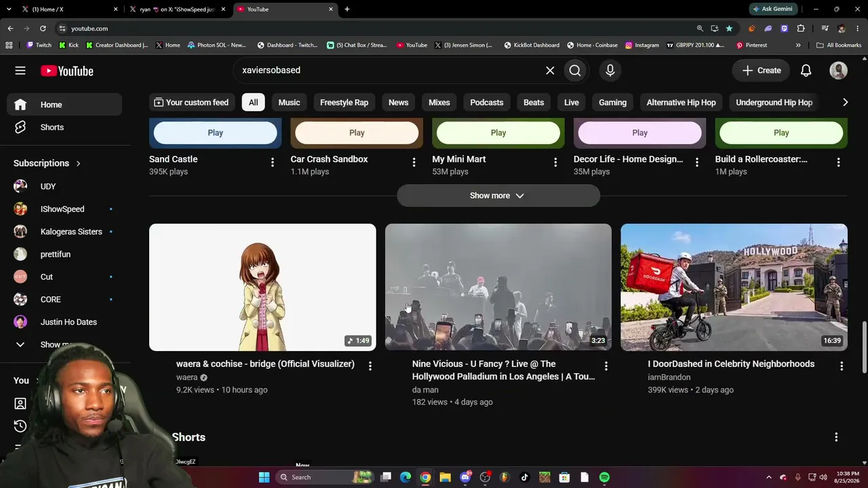Open File Explorer from the taskbar
The width and height of the screenshot is (868, 488).
[x=445, y=477]
